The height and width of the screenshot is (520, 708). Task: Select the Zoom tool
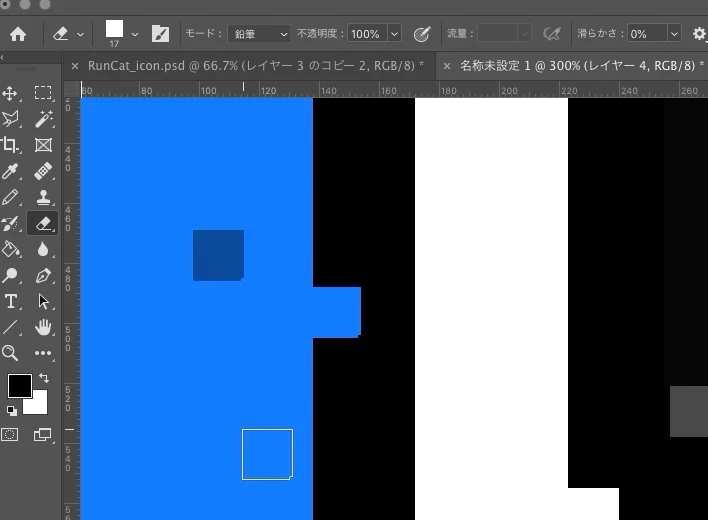pyautogui.click(x=11, y=353)
